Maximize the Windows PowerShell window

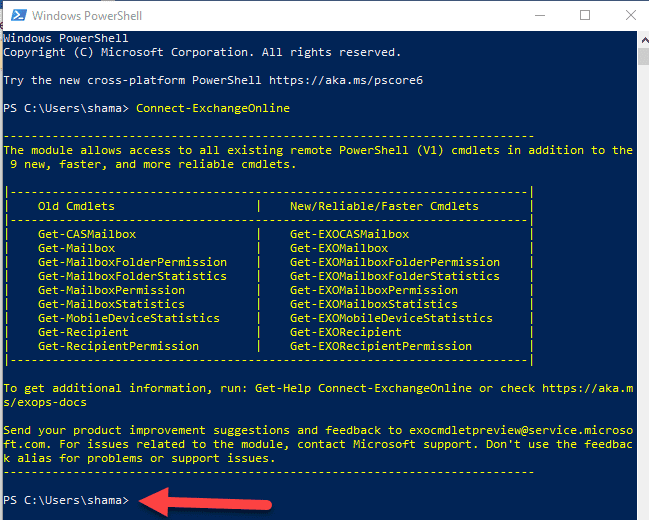pos(585,15)
